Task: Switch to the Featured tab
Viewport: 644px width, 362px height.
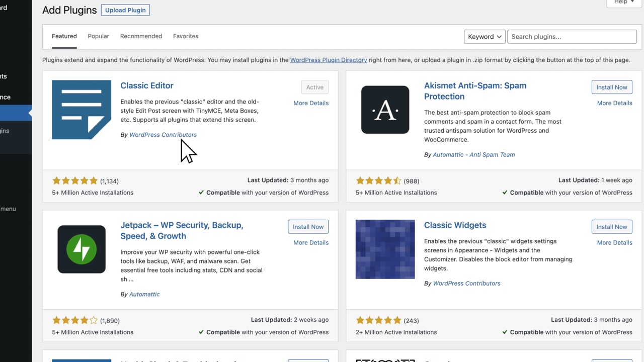Action: tap(64, 36)
